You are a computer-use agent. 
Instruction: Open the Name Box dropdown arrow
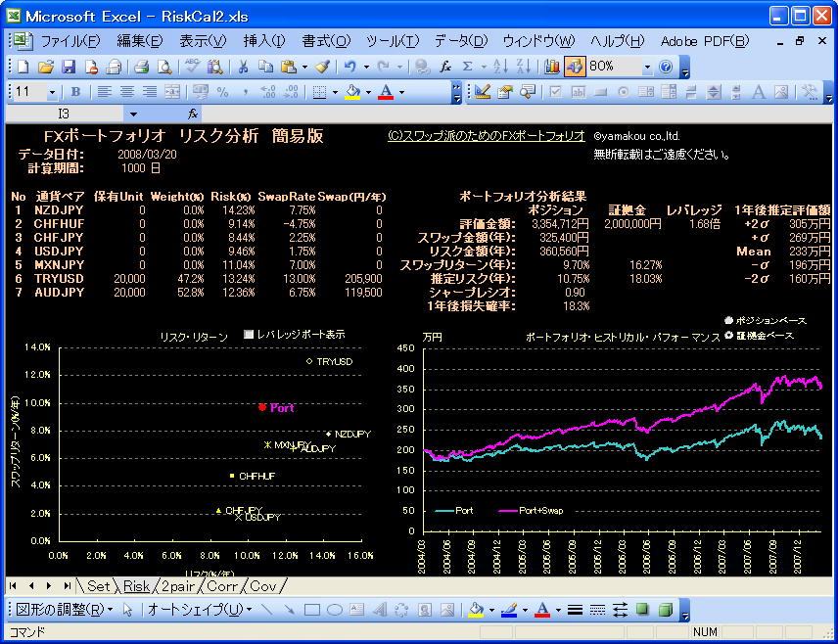[x=133, y=115]
